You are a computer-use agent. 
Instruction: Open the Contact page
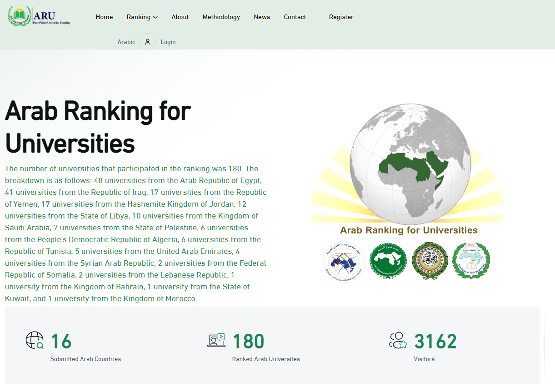click(x=295, y=17)
